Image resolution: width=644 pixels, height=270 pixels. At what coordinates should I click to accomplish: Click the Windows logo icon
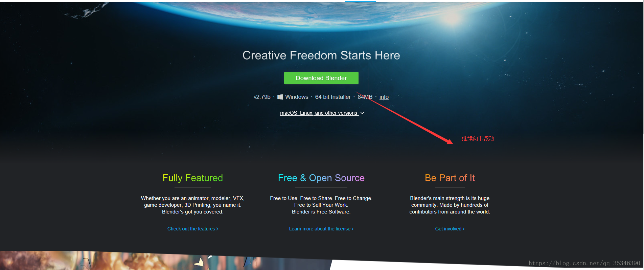[280, 97]
